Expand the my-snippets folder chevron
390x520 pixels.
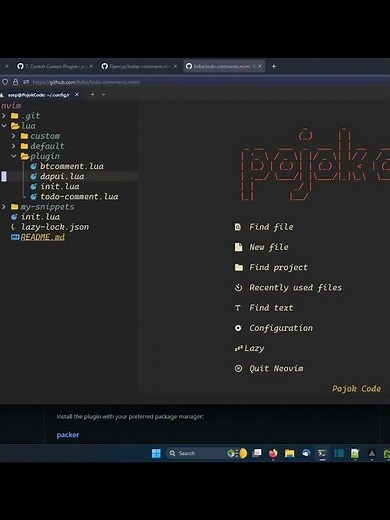tap(4, 207)
